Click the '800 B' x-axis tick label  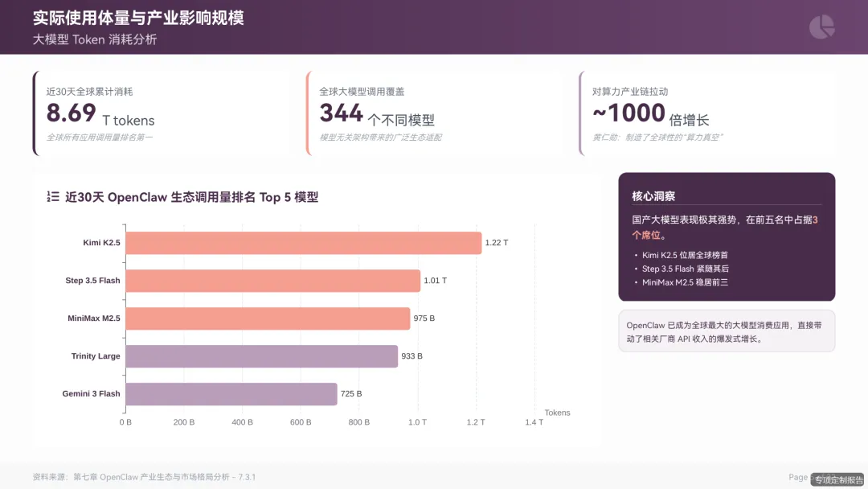[x=358, y=422]
